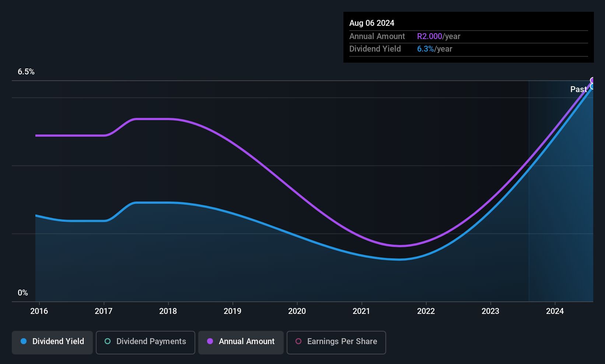Select the purple Annual Amount endpoint marker
Viewport: 605px width, 364px height.
[592, 80]
